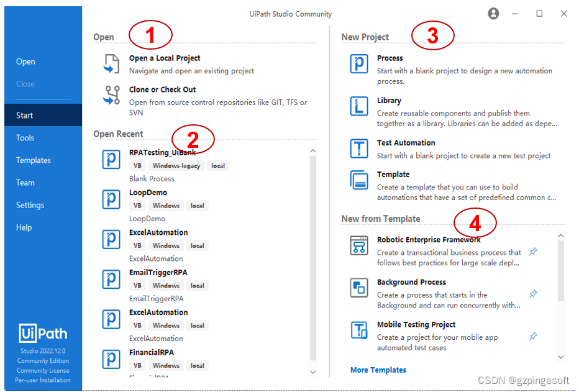Select the Clone or Check Out title
579x392 pixels.
pyautogui.click(x=163, y=89)
